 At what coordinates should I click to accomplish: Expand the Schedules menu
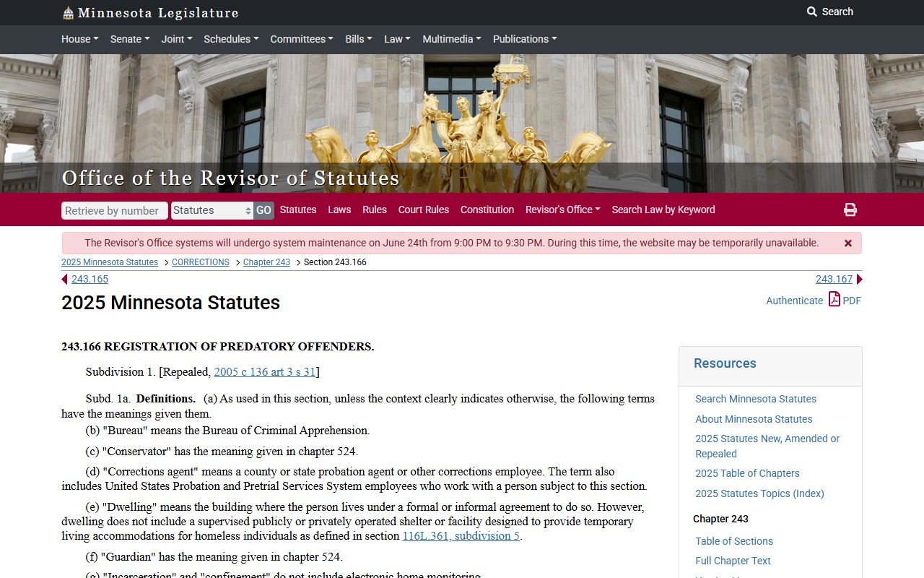pos(231,39)
